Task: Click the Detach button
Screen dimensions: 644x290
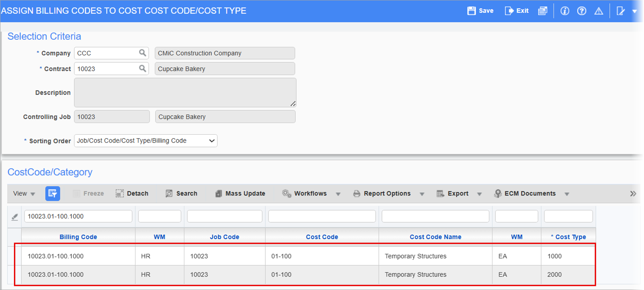Action: click(132, 193)
